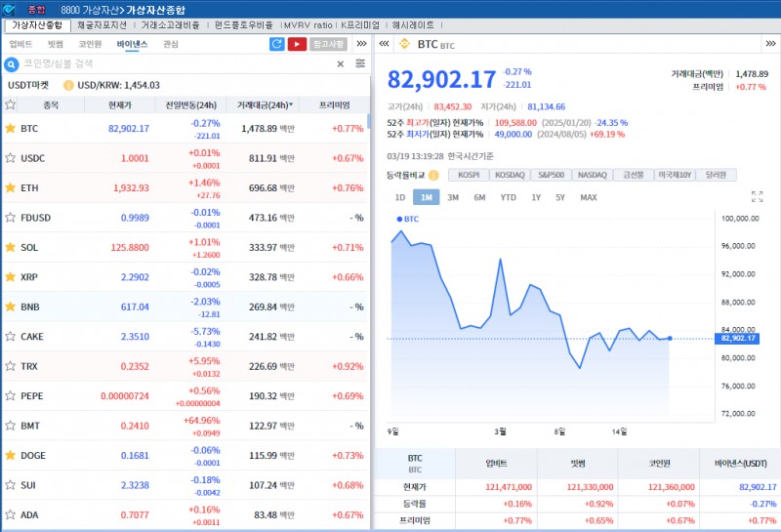The image size is (781, 532).
Task: Open the YouTube video icon
Action: [x=297, y=44]
